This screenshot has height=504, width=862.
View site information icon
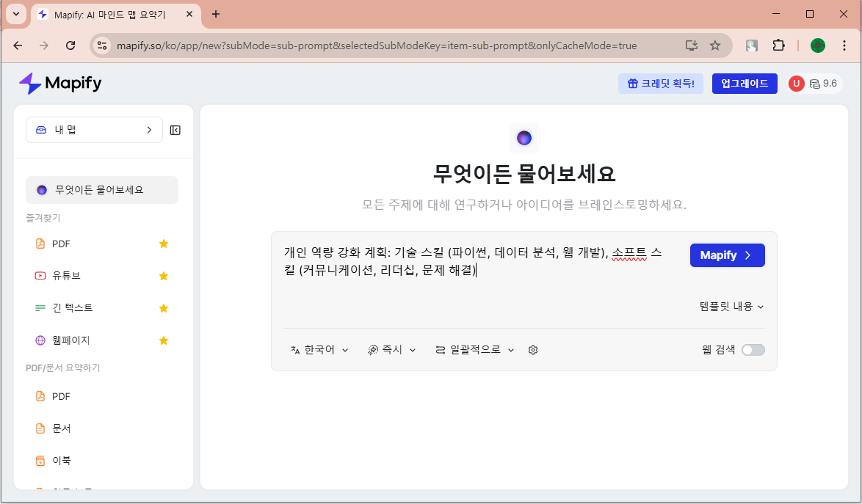(x=102, y=45)
